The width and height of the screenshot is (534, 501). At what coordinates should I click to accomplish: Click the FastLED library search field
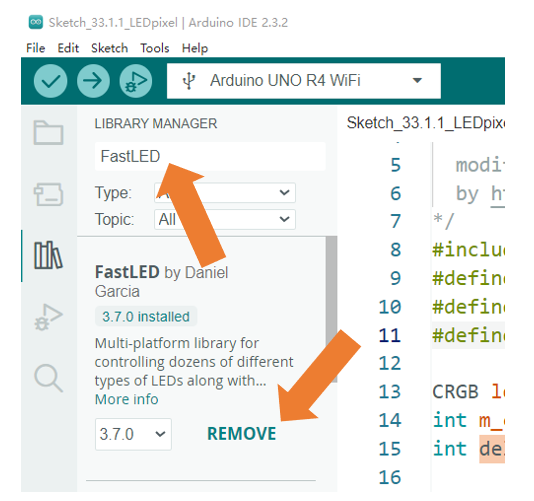click(210, 156)
